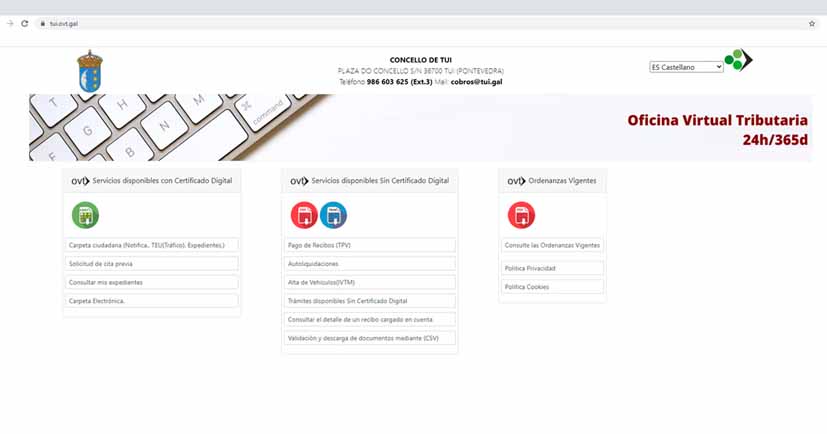Open the Autoliquidaciones option
The height and width of the screenshot is (434, 827).
point(370,264)
